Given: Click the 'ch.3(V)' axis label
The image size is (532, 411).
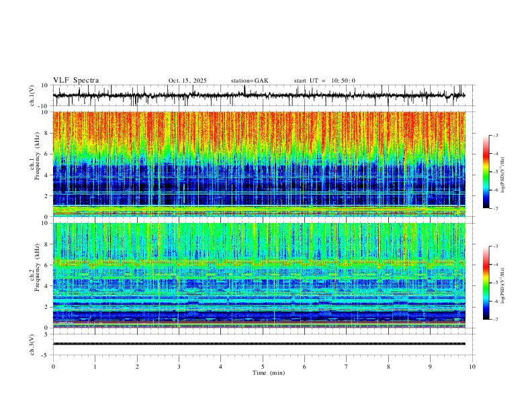Looking at the screenshot, I should [x=32, y=345].
